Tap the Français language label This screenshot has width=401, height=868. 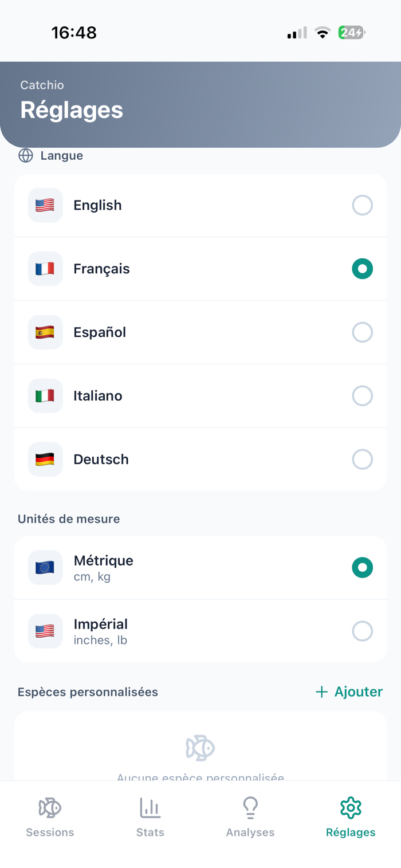coord(101,269)
